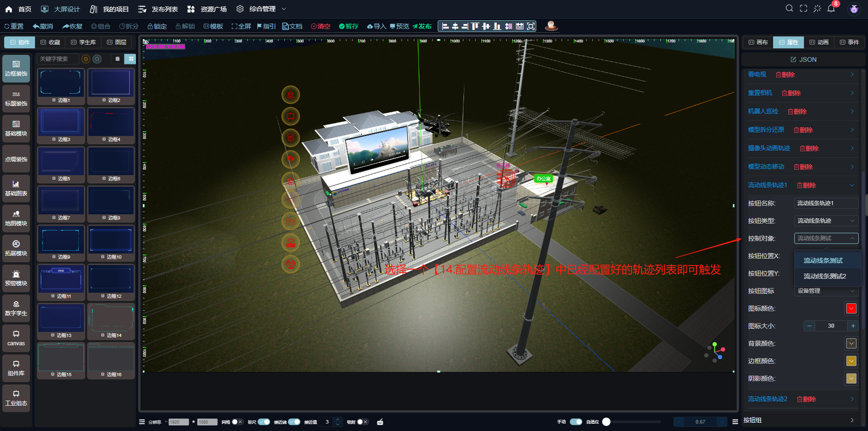Delete the 看电视 button entry
This screenshot has width=868, height=431.
point(786,75)
